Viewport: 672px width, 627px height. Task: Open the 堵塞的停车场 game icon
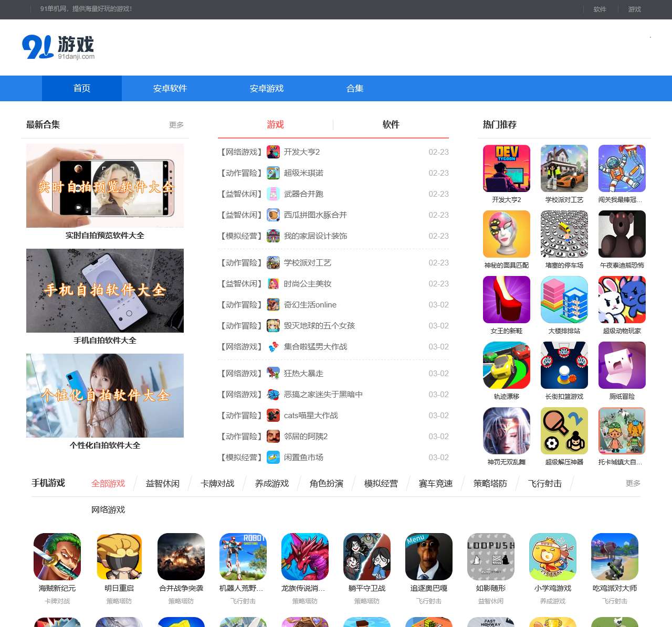[x=564, y=234]
